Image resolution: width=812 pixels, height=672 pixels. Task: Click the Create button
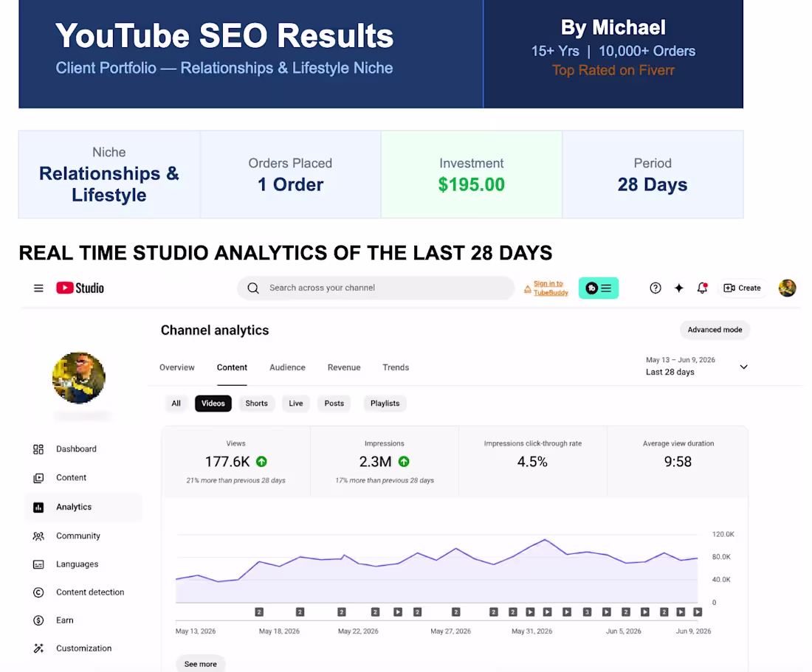coord(742,288)
